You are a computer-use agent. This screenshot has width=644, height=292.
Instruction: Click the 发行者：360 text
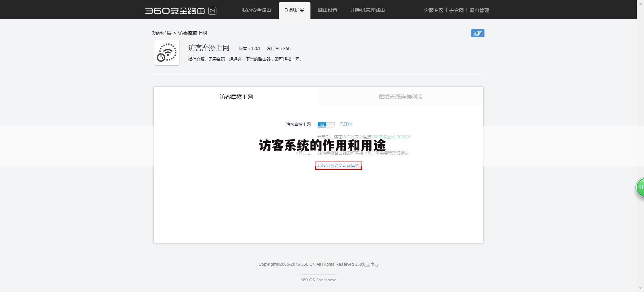(278, 49)
